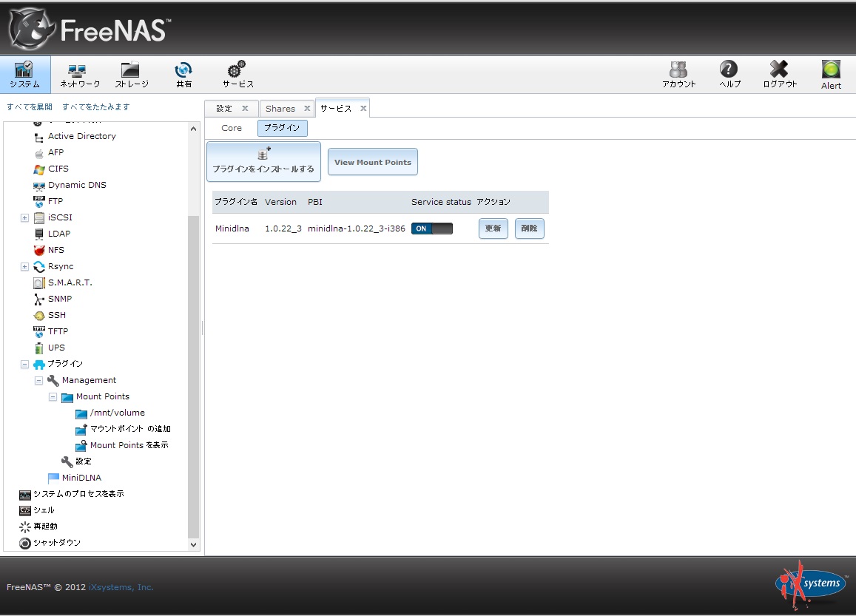Open the 共有 sharing icon
The height and width of the screenshot is (616, 856).
(184, 75)
